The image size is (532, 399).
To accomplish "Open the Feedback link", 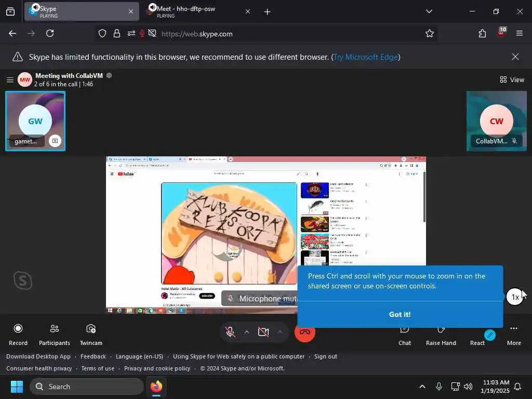I will coord(93,356).
